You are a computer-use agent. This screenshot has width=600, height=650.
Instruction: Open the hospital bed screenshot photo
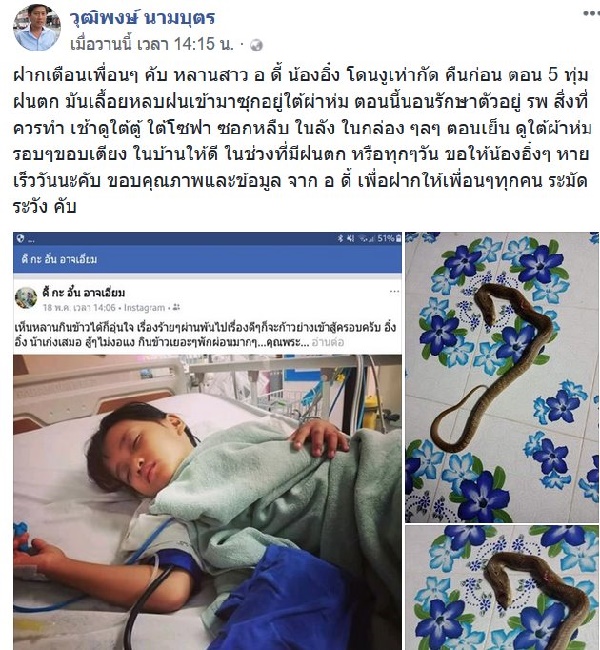pos(207,441)
